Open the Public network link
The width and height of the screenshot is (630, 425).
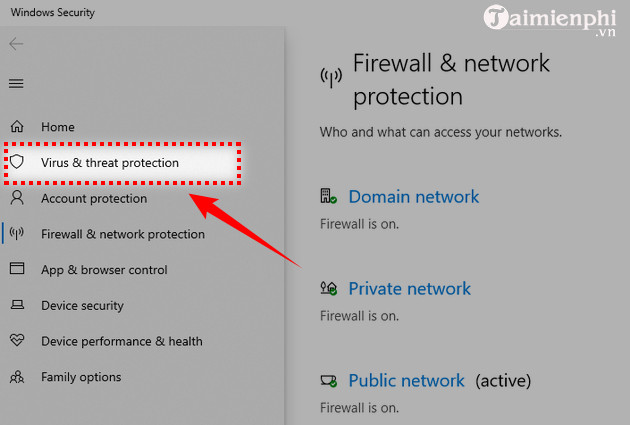coord(406,381)
